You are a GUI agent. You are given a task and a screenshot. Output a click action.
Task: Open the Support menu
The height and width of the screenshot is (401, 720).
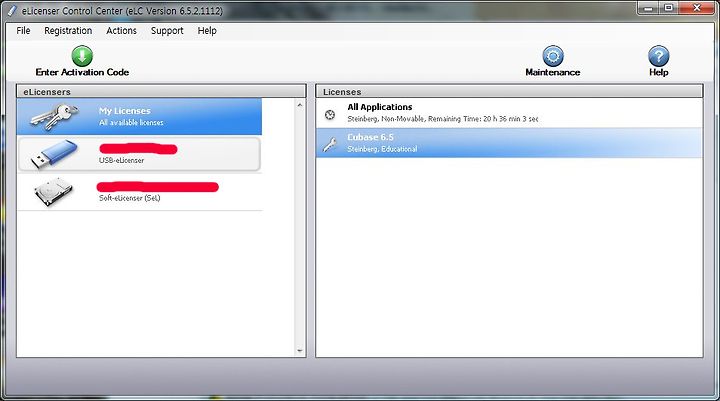click(167, 31)
